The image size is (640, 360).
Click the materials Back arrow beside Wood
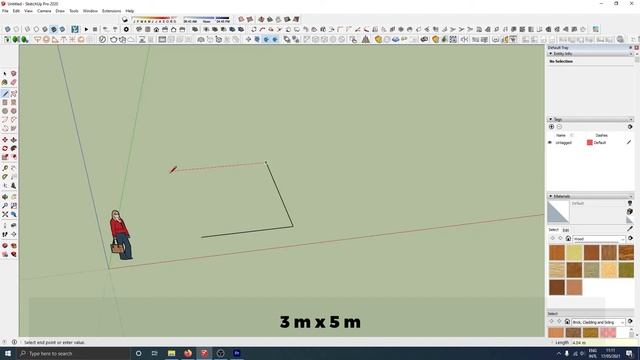click(553, 238)
